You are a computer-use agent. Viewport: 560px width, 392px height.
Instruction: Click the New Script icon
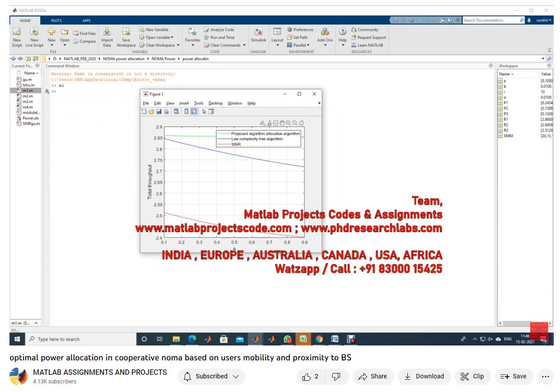(17, 32)
